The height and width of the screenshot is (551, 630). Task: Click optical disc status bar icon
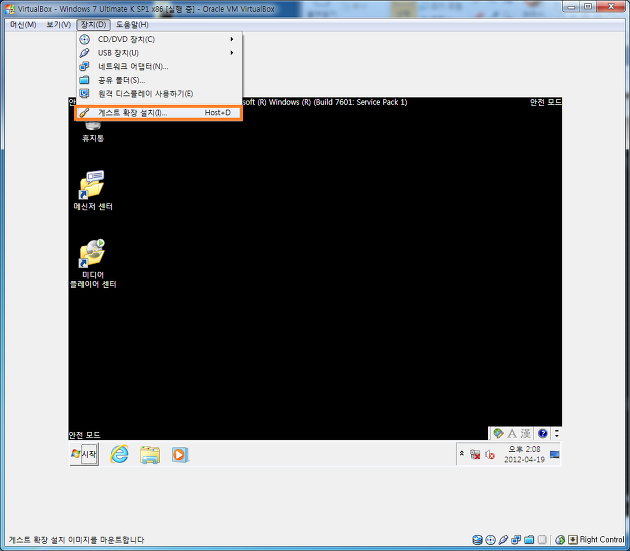[491, 540]
